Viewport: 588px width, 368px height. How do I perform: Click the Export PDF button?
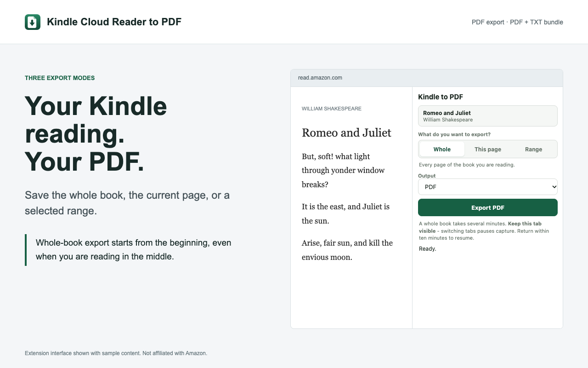click(488, 207)
